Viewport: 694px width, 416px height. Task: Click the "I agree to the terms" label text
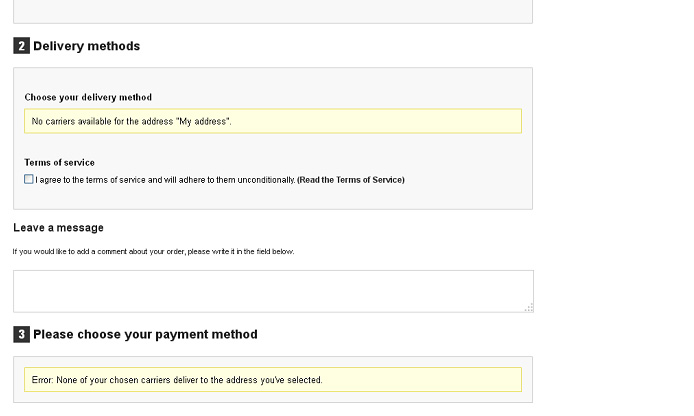[120, 180]
